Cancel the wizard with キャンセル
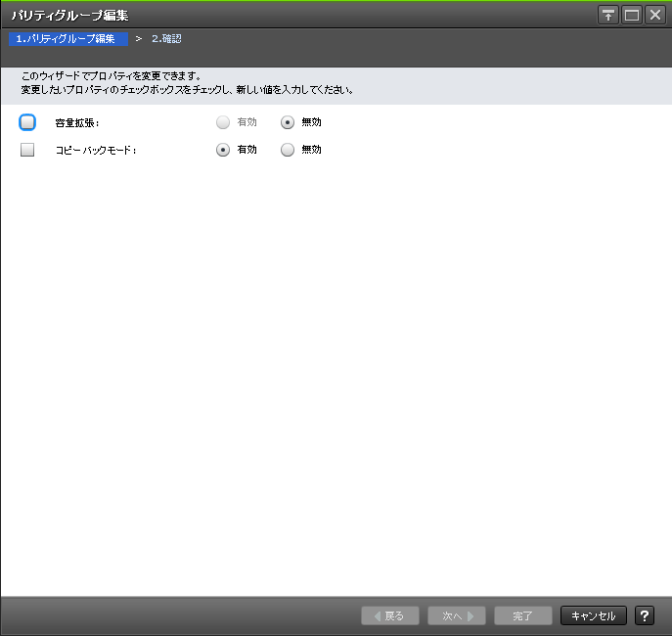The image size is (672, 636). click(x=594, y=615)
